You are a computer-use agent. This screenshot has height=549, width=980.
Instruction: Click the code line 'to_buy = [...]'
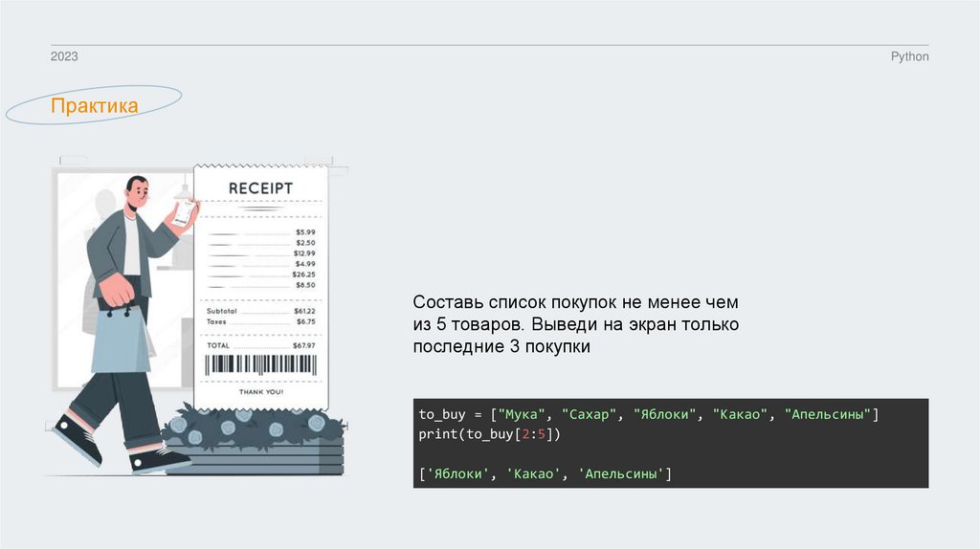coord(649,414)
